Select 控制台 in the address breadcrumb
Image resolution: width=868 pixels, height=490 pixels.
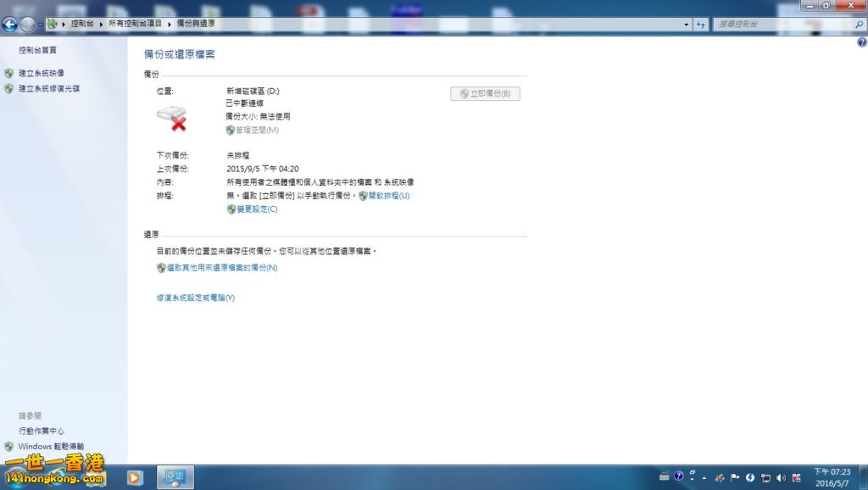(82, 24)
